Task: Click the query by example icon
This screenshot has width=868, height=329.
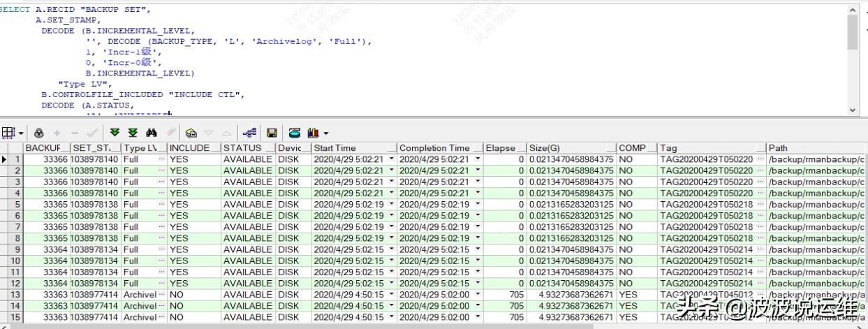Action: point(191,132)
